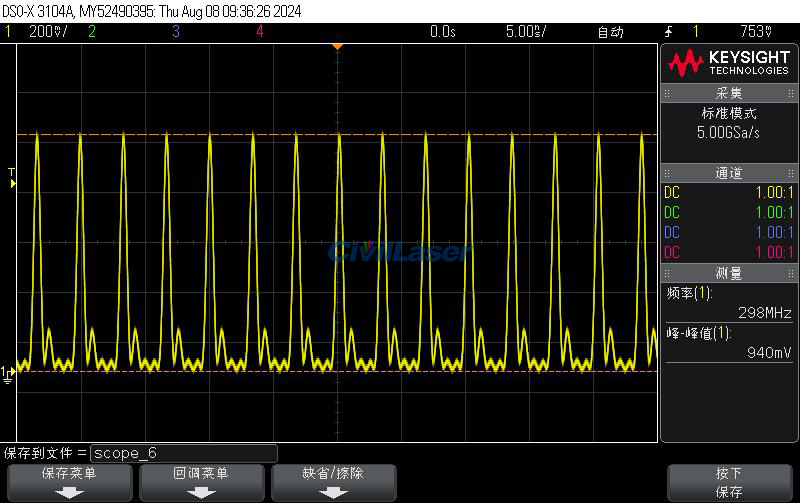Open the 采集 panel header
This screenshot has width=800, height=503.
click(x=729, y=93)
